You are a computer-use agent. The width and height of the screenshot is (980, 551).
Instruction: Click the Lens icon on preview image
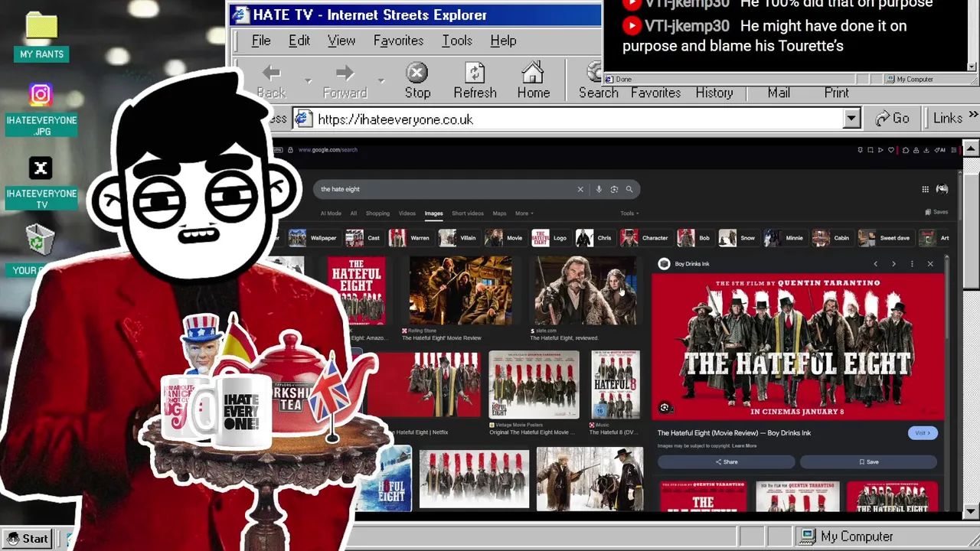pyautogui.click(x=665, y=408)
